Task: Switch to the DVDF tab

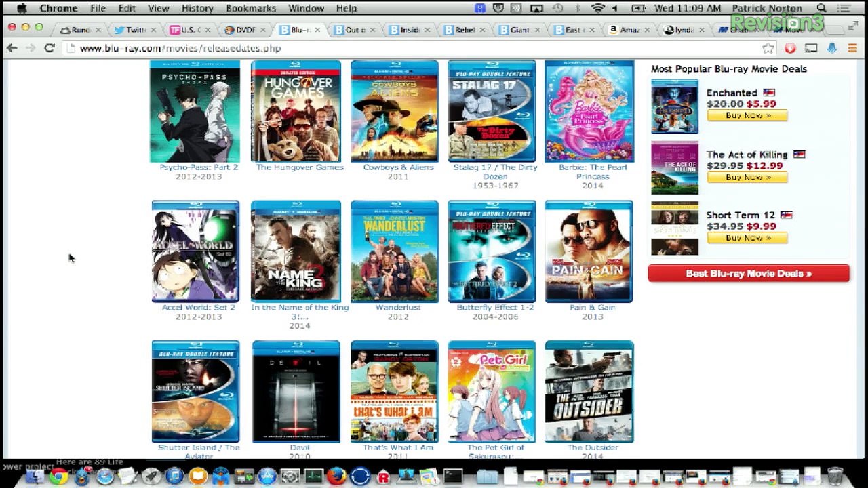Action: pos(245,30)
